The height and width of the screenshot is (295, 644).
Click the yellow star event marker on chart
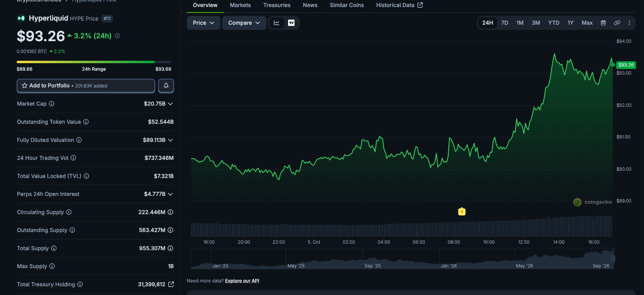pyautogui.click(x=462, y=211)
